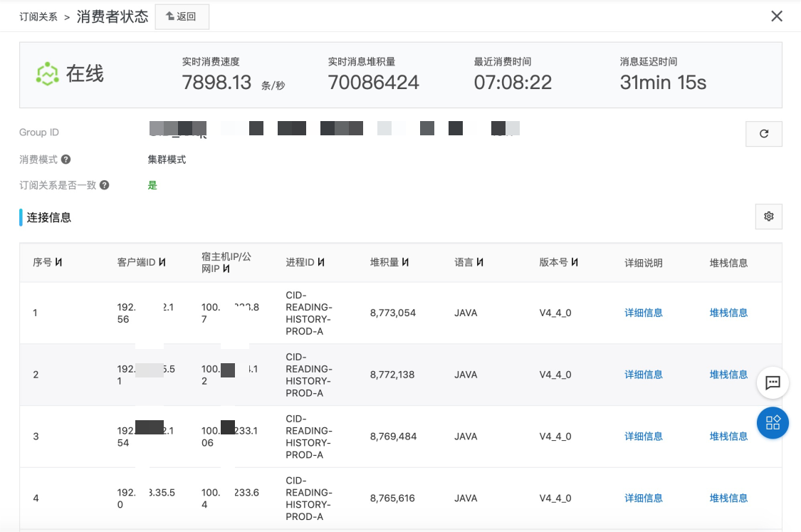Open 详细信息 for row 4
Image resolution: width=801 pixels, height=532 pixels.
[x=643, y=499]
